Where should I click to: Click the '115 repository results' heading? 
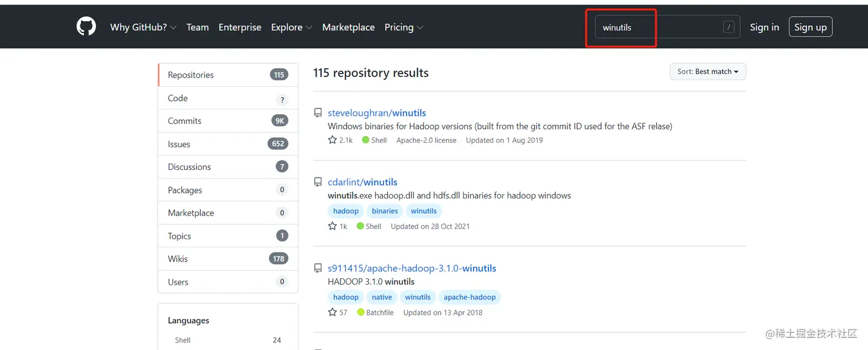pyautogui.click(x=371, y=73)
